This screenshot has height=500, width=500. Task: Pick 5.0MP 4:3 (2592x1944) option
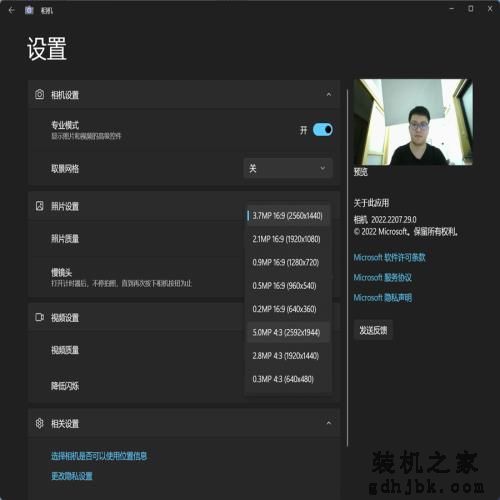pos(288,332)
